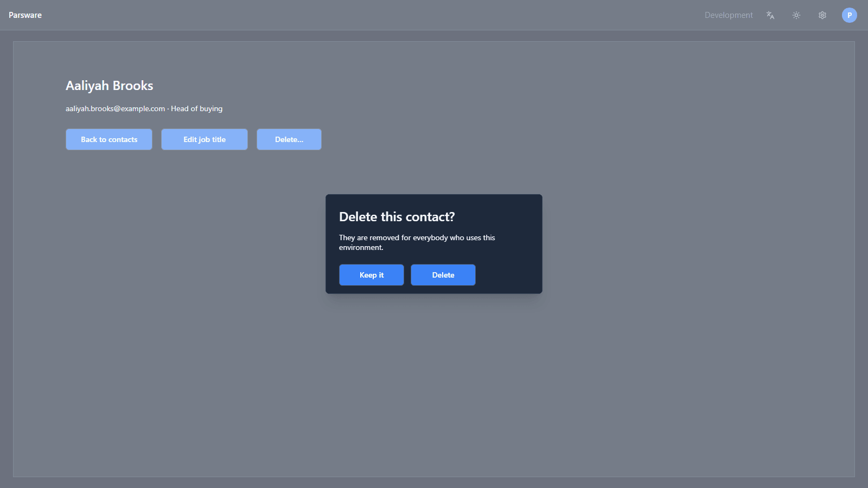Confirm with the Delete button in dialog
The height and width of the screenshot is (488, 868).
pos(443,275)
